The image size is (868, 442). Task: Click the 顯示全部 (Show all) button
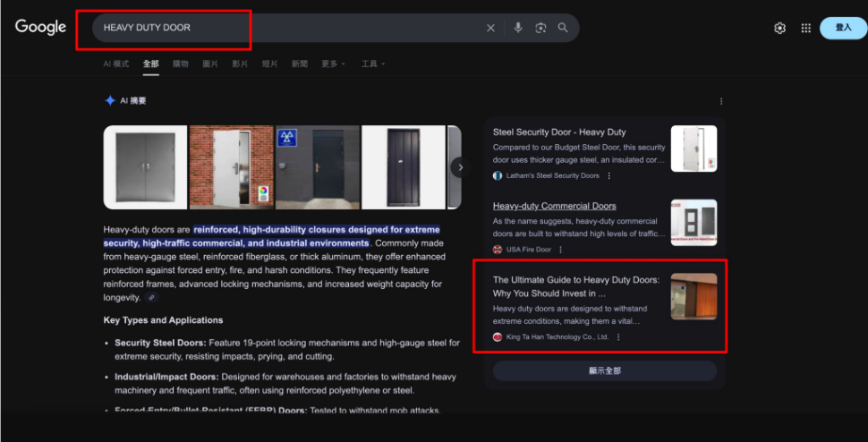(x=604, y=370)
